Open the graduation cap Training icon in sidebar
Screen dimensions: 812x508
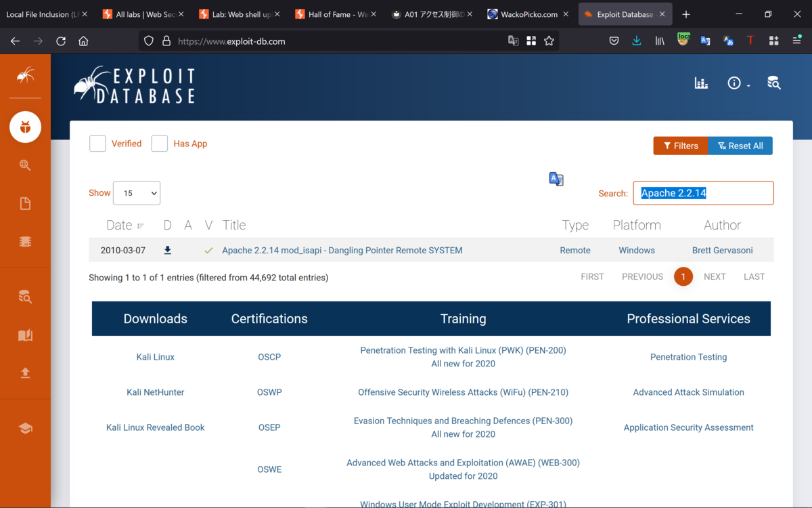[x=25, y=428]
